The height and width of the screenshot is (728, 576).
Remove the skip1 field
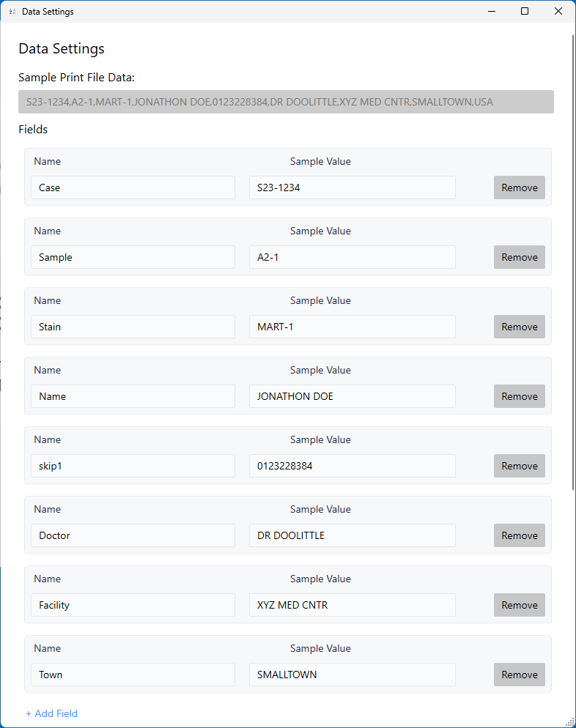(519, 466)
